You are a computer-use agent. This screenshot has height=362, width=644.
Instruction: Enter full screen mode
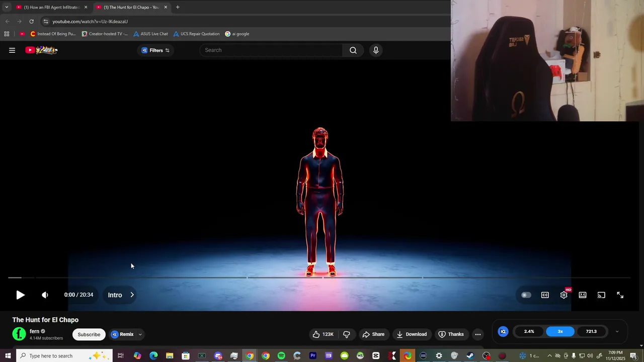point(620,295)
